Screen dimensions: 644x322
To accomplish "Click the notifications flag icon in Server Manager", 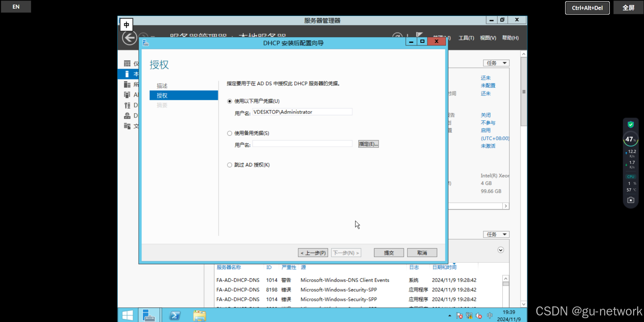I will coord(419,35).
